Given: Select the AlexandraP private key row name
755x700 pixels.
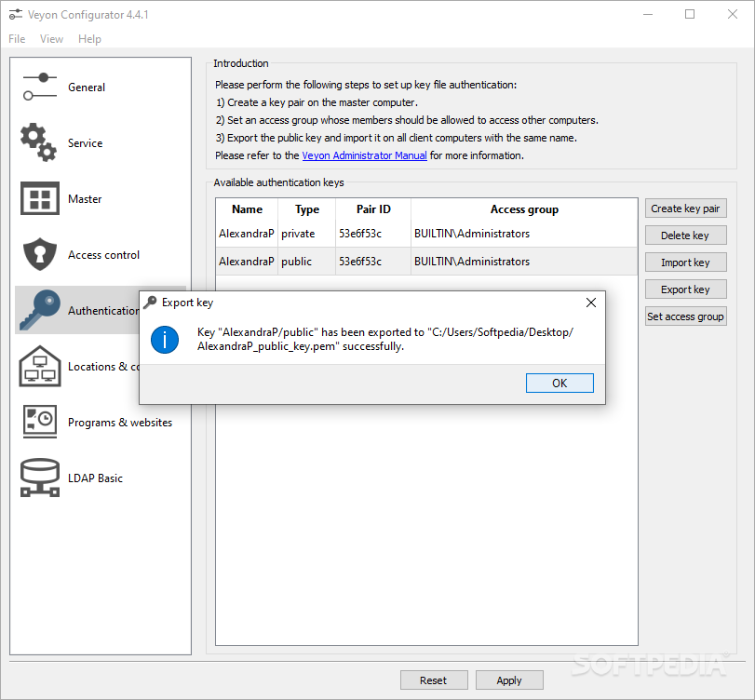Looking at the screenshot, I should point(247,234).
